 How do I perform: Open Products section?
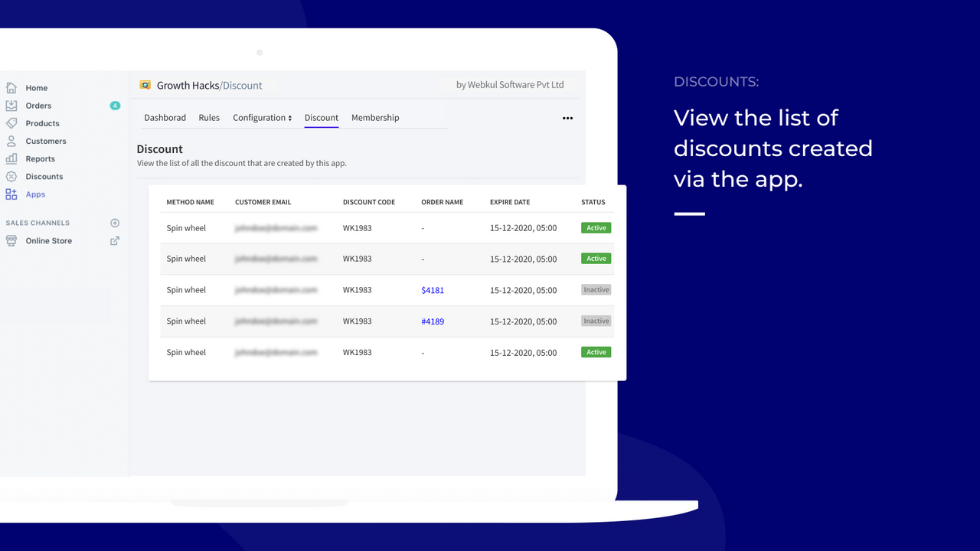coord(42,123)
